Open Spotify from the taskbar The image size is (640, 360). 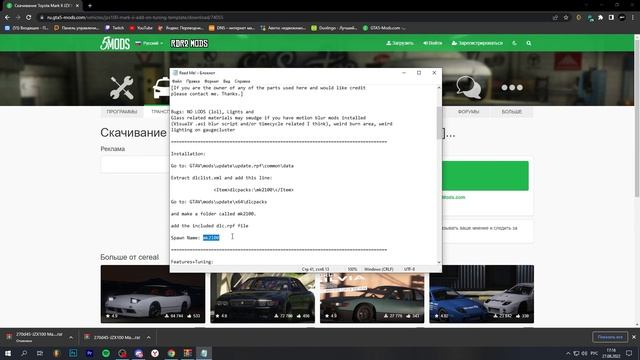[x=106, y=353]
